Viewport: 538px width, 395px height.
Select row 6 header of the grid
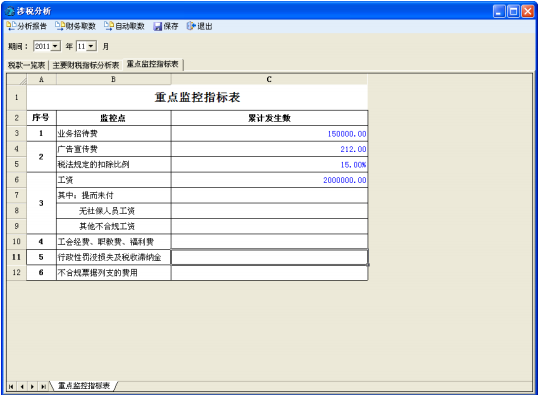(x=16, y=180)
